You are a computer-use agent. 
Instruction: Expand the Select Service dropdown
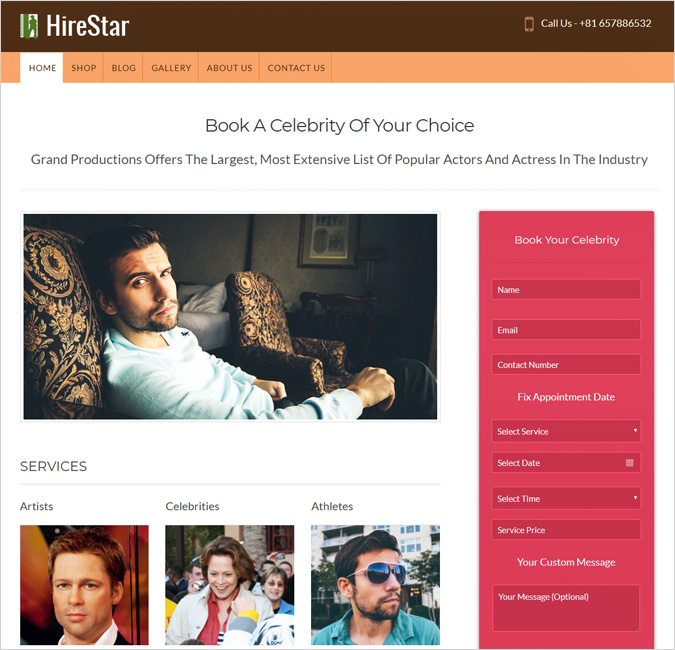(x=566, y=431)
